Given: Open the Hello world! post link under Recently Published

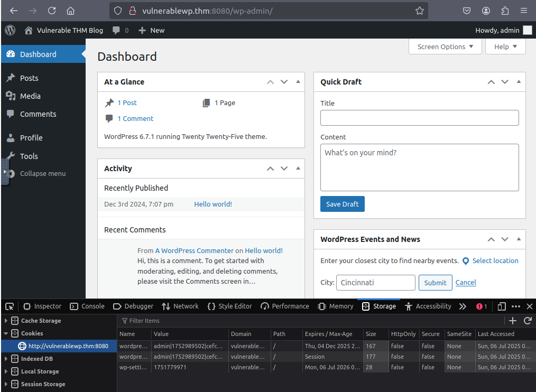Looking at the screenshot, I should tap(213, 204).
